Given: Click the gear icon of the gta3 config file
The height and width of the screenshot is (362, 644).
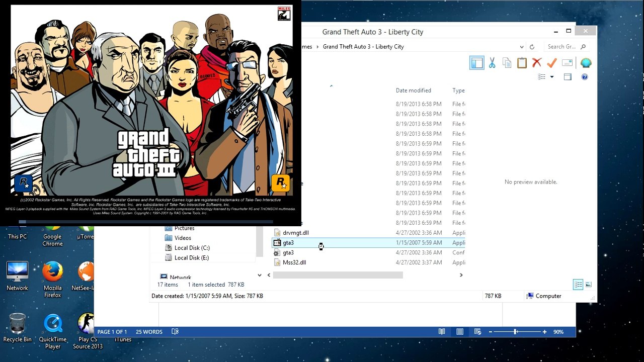Looking at the screenshot, I should coord(277,252).
